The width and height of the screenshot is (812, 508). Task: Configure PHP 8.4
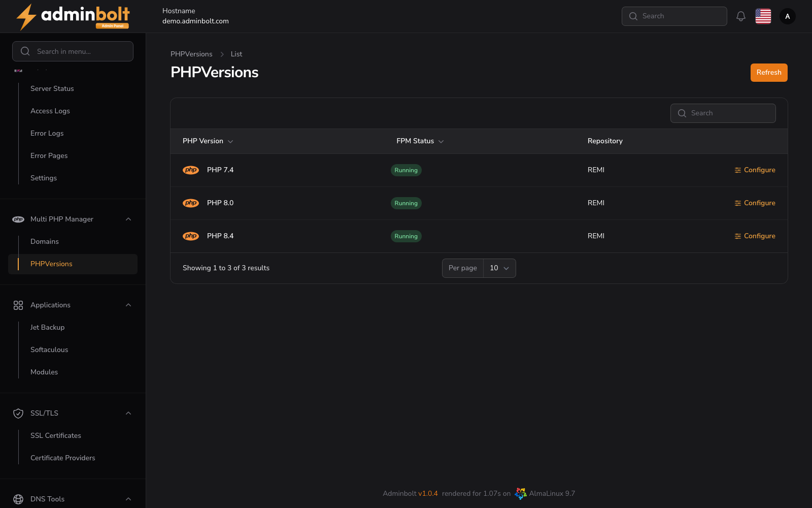755,236
